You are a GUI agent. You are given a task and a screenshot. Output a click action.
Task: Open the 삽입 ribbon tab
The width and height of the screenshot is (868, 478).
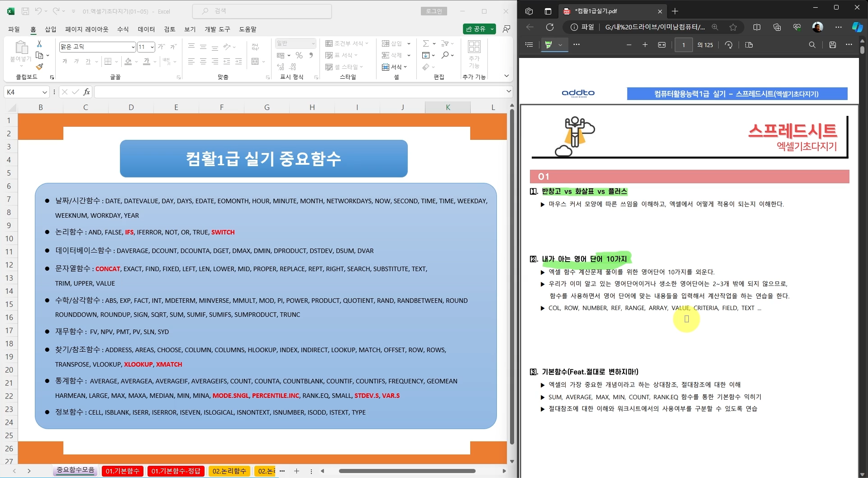point(50,29)
